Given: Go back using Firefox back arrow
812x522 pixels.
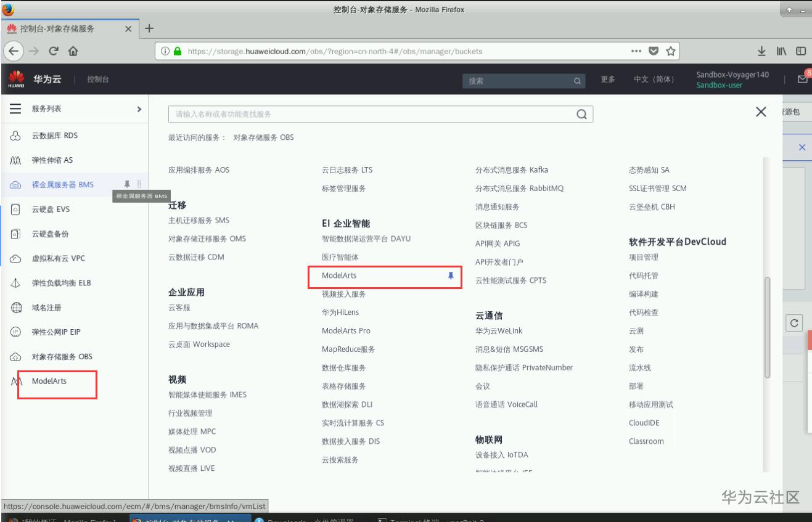Looking at the screenshot, I should 13,52.
